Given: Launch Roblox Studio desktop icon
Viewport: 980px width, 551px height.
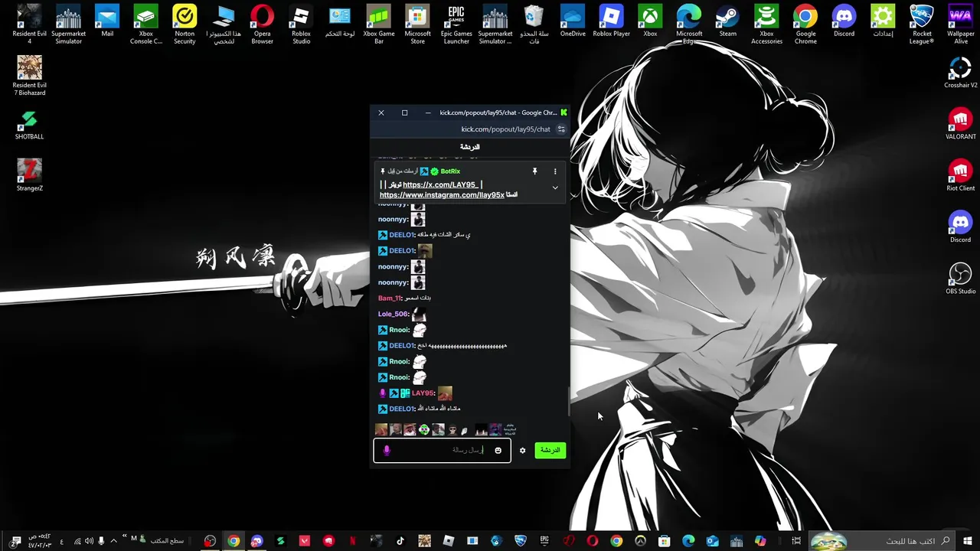Looking at the screenshot, I should [301, 24].
